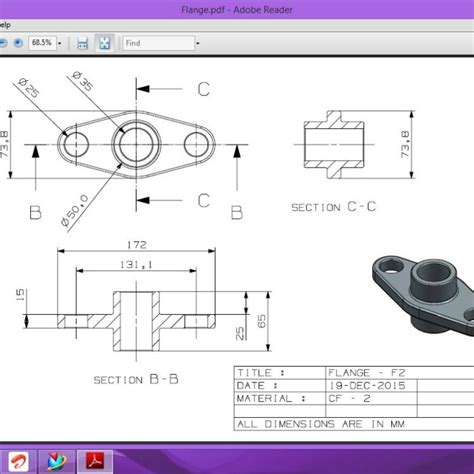Click the 172 dimension value
The height and width of the screenshot is (474, 474).
[x=137, y=245]
